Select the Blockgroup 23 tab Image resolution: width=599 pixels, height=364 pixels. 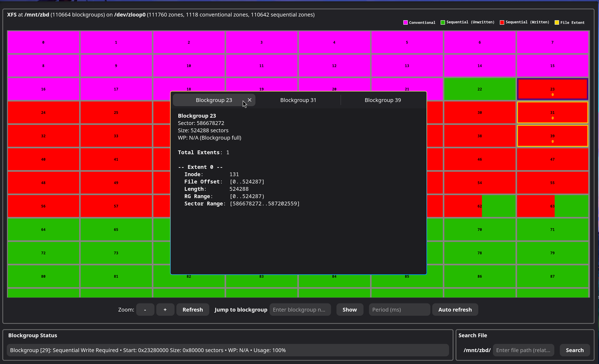coord(214,100)
